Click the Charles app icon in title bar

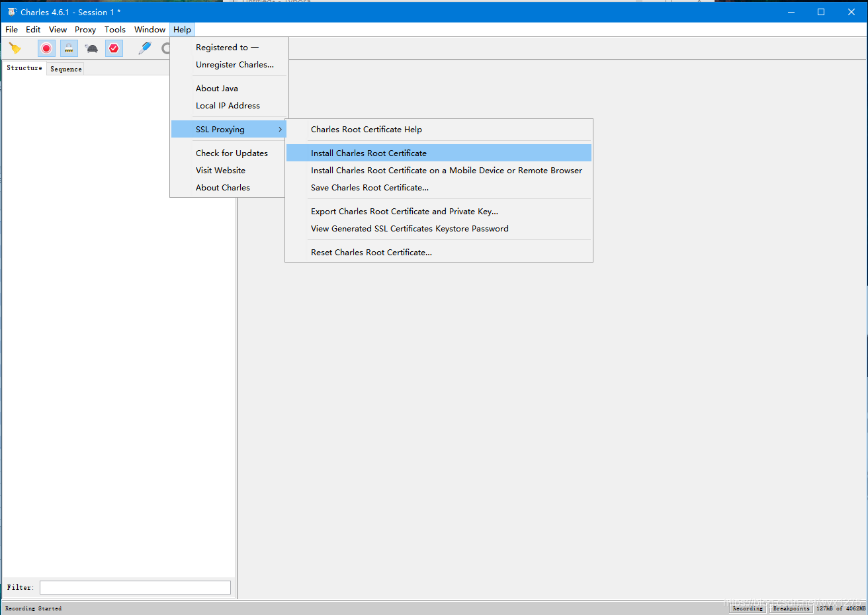tap(12, 12)
